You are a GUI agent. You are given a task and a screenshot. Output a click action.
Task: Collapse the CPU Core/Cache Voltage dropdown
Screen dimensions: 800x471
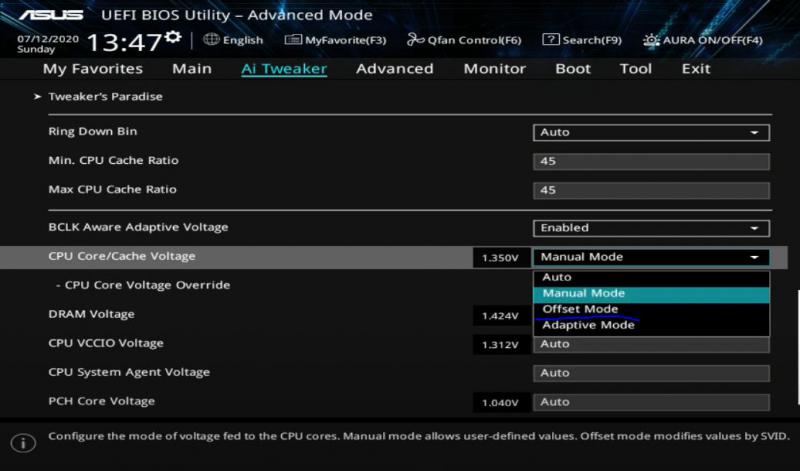[x=651, y=257]
